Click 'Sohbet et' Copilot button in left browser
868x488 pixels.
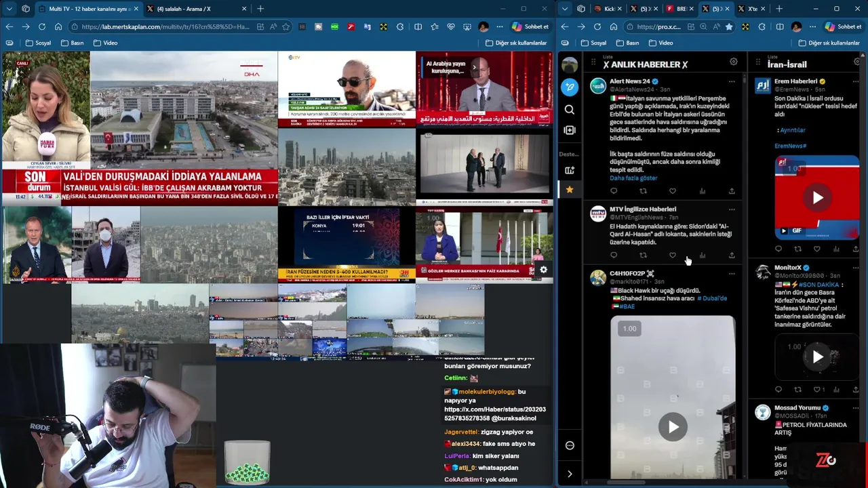[x=530, y=26]
